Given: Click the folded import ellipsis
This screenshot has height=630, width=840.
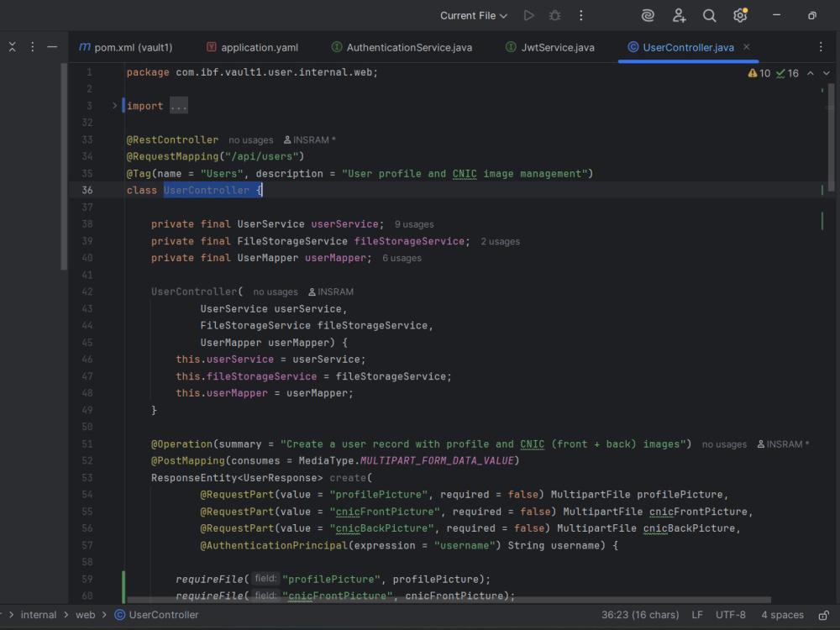Looking at the screenshot, I should click(179, 106).
